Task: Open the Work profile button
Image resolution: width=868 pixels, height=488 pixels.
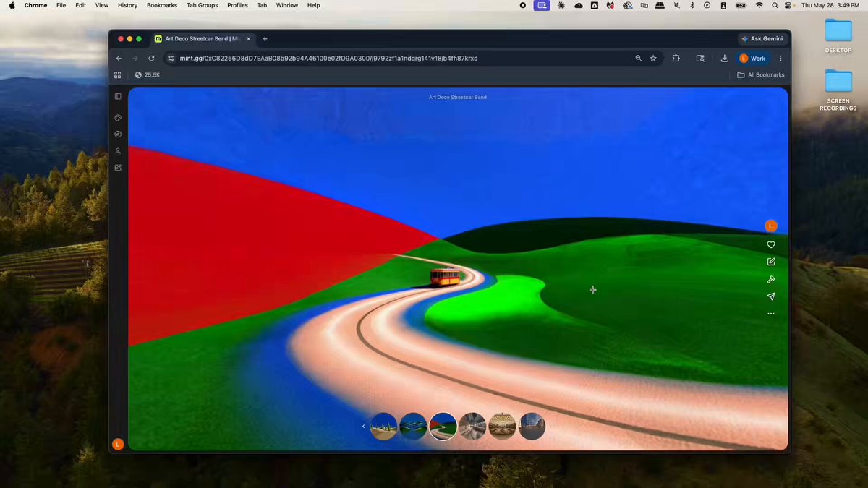Action: [x=753, y=59]
